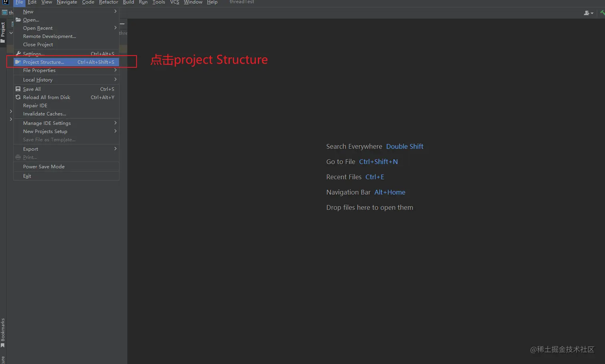Open the Project tool window tab
This screenshot has width=605, height=364.
tap(3, 32)
